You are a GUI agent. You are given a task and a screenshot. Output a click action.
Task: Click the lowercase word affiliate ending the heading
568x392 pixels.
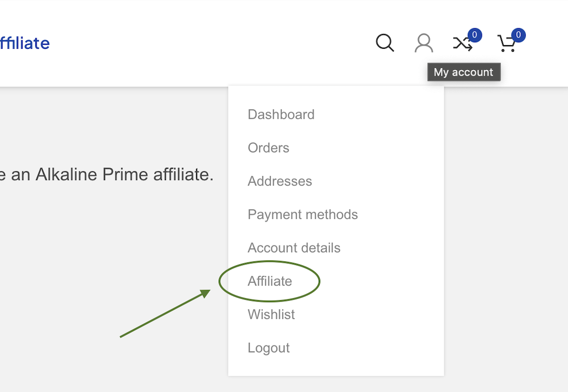click(183, 175)
